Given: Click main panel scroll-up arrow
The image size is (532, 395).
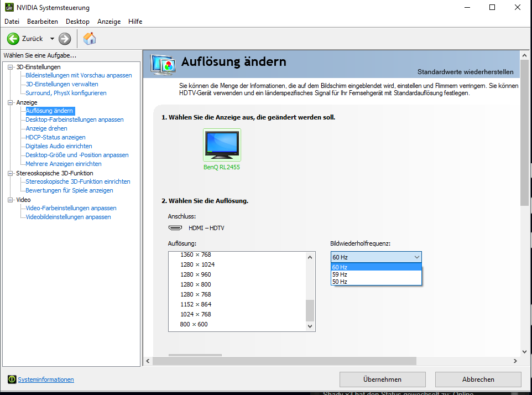Looking at the screenshot, I should (x=525, y=55).
